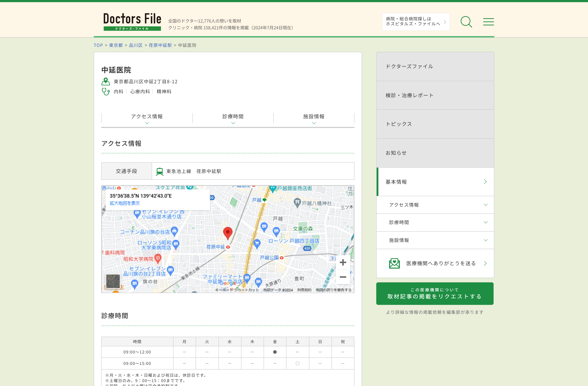
Task: Open the search magnifier icon in header
Action: 466,22
